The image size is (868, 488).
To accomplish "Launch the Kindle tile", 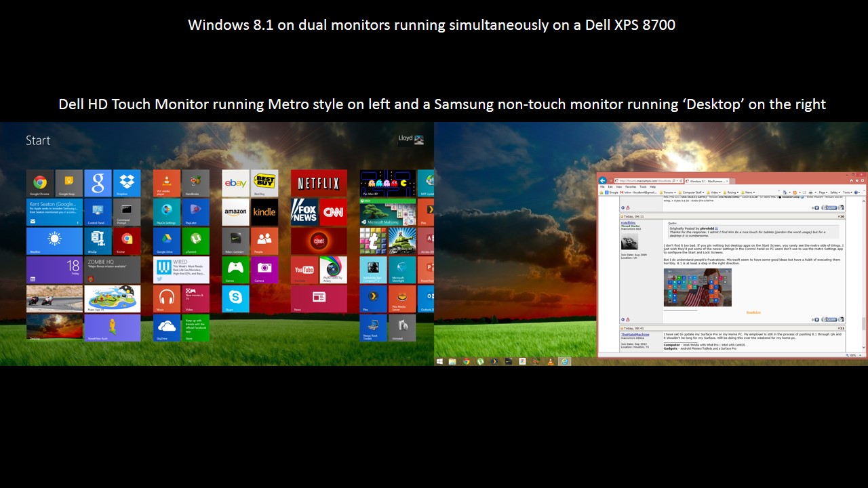I will [x=264, y=212].
